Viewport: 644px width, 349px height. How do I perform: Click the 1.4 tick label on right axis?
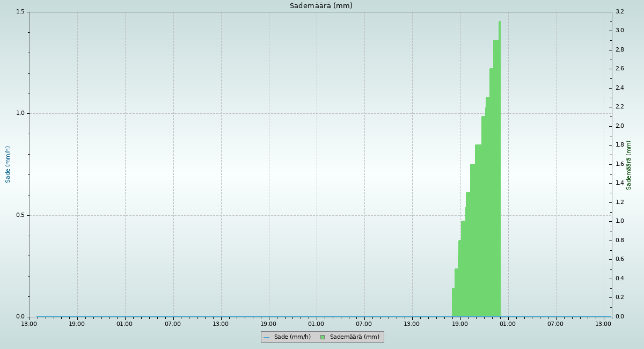[x=619, y=183]
